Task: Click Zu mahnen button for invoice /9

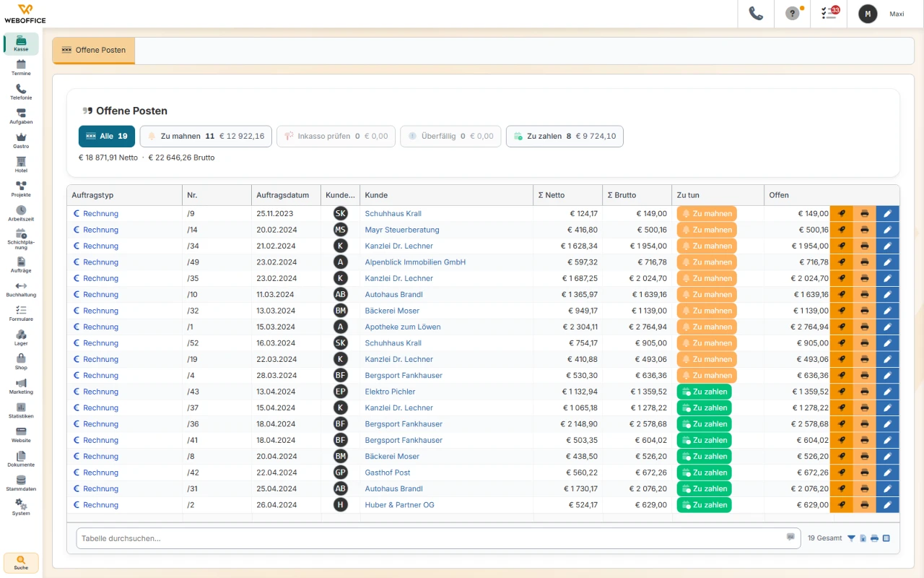Action: coord(707,214)
